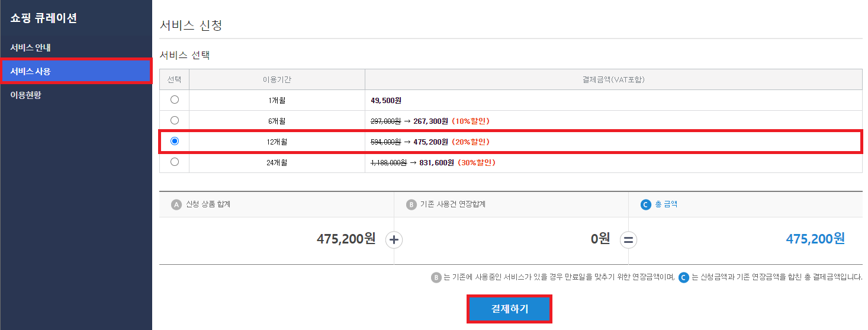Click the B icon in the footnote
Image resolution: width=868 pixels, height=330 pixels.
pyautogui.click(x=437, y=277)
